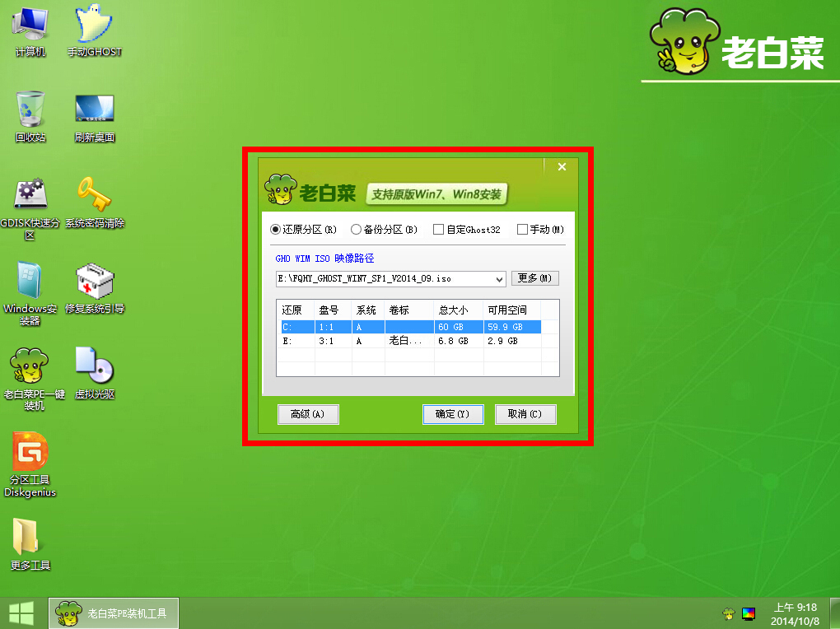Select the C: partition row

[x=411, y=327]
